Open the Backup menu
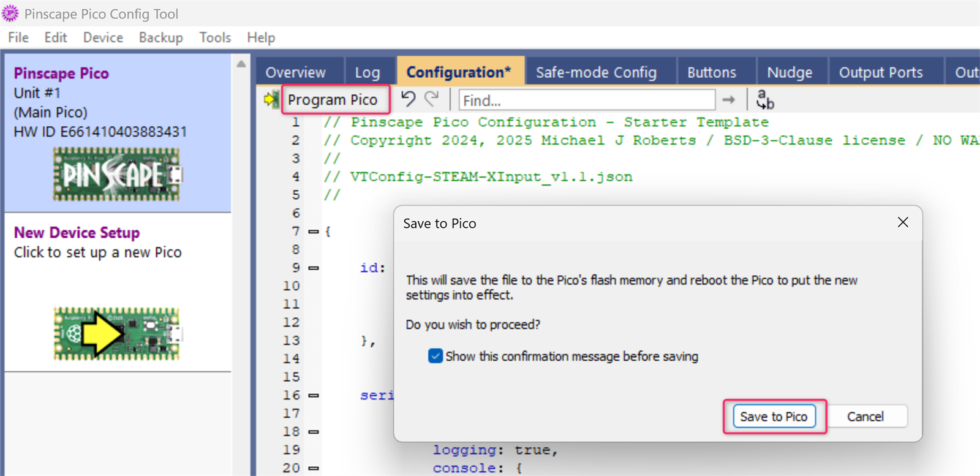Image resolution: width=980 pixels, height=476 pixels. (x=161, y=37)
